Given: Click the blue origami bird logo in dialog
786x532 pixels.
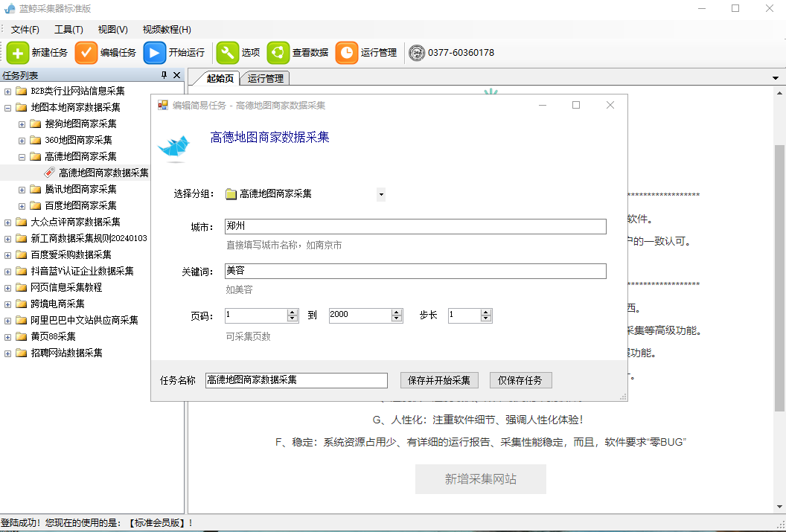Looking at the screenshot, I should (174, 148).
